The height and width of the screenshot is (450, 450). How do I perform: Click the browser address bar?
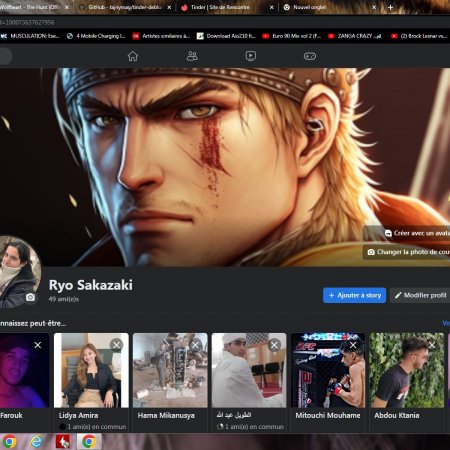click(x=225, y=23)
